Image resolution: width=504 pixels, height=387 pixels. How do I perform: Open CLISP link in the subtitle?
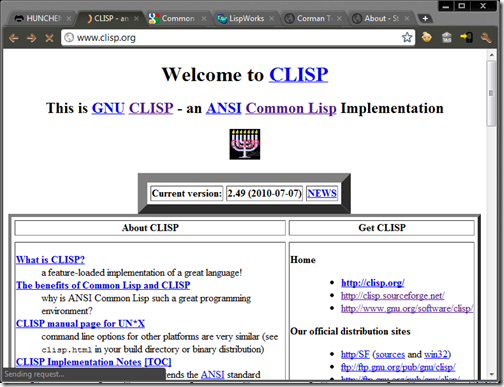(x=151, y=108)
